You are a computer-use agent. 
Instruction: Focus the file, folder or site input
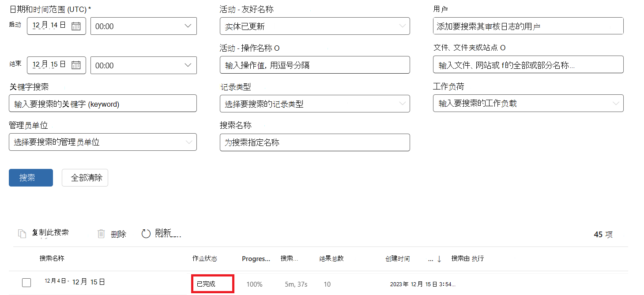528,64
